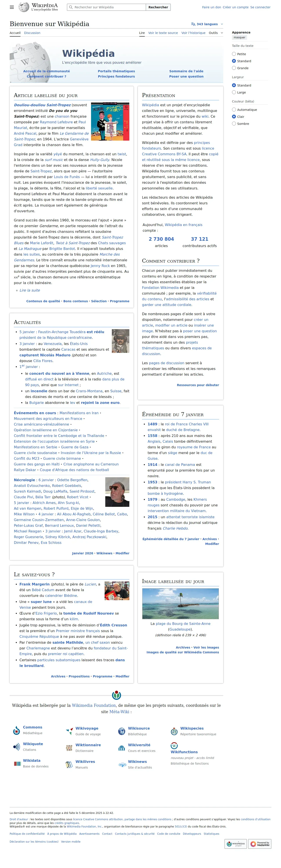Screen dimensions: 281x868
Task: Click the Wikimedia project badge in footer
Action: click(x=235, y=844)
